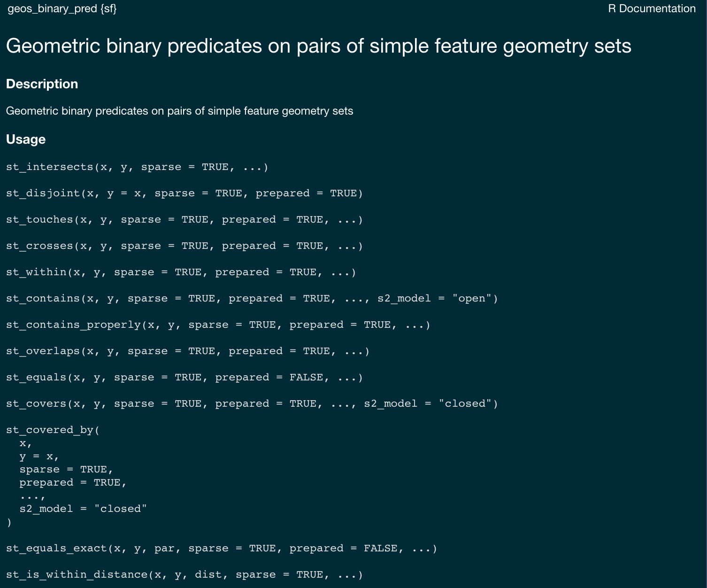Click the st_equals_exact usage line
This screenshot has height=588, width=707.
click(x=222, y=549)
